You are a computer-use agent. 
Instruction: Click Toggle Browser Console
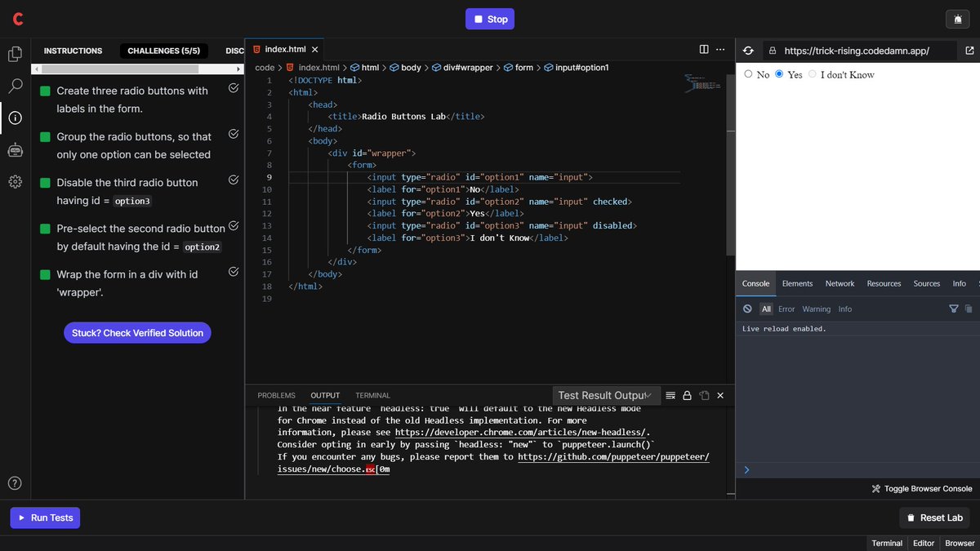pos(922,489)
